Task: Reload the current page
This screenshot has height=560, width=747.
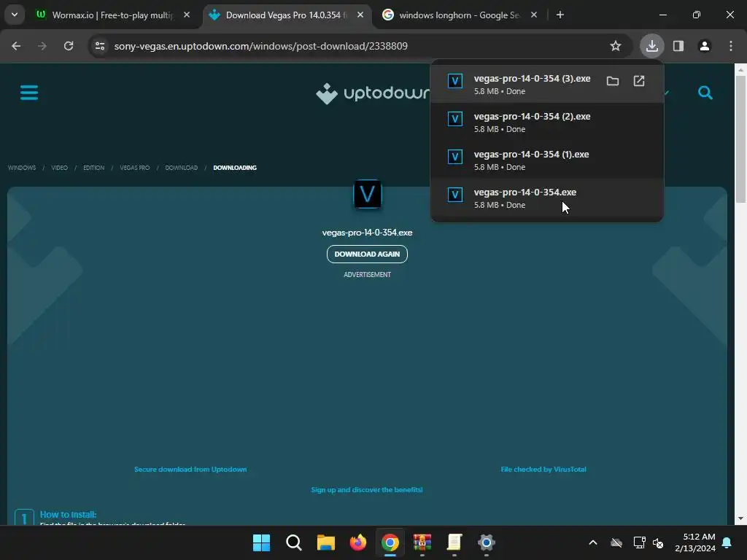Action: (x=69, y=46)
